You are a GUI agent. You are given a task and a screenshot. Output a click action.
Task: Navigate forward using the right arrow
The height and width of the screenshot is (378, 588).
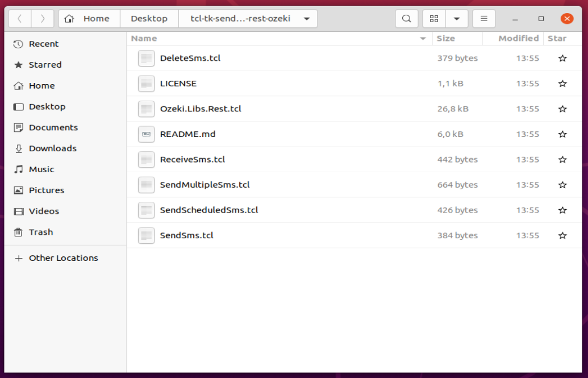[x=43, y=18]
